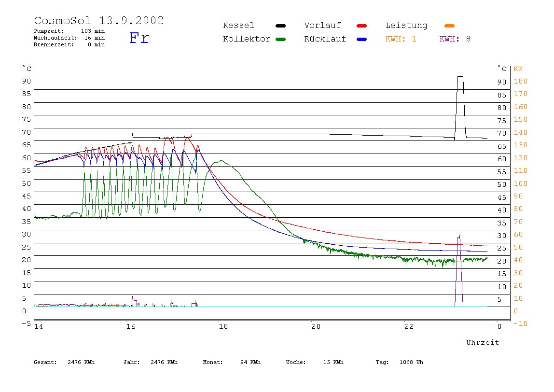This screenshot has height=392, width=554.
Task: Click the '1068 Wh' Tag value
Action: point(411,362)
